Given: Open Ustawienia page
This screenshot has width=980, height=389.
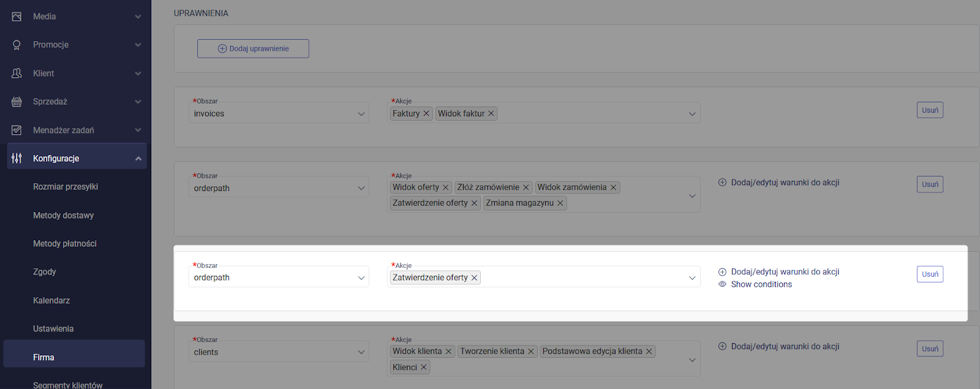Looking at the screenshot, I should click(x=53, y=329).
